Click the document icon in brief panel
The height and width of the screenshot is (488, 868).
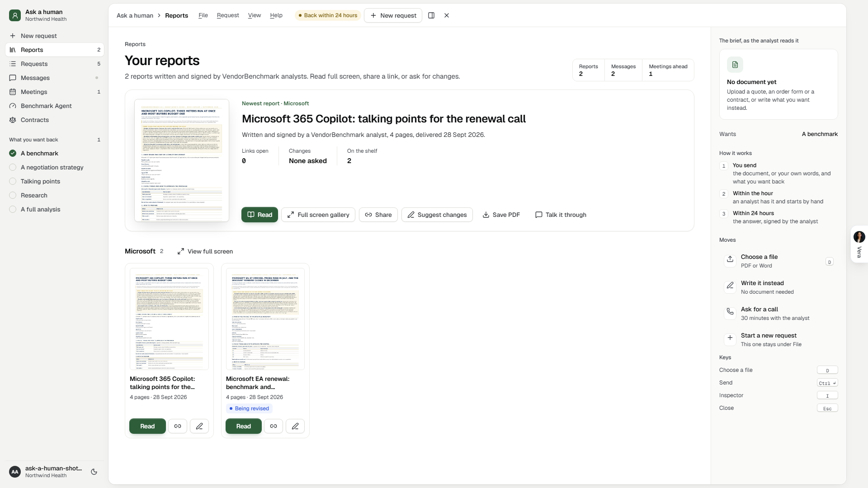[735, 65]
